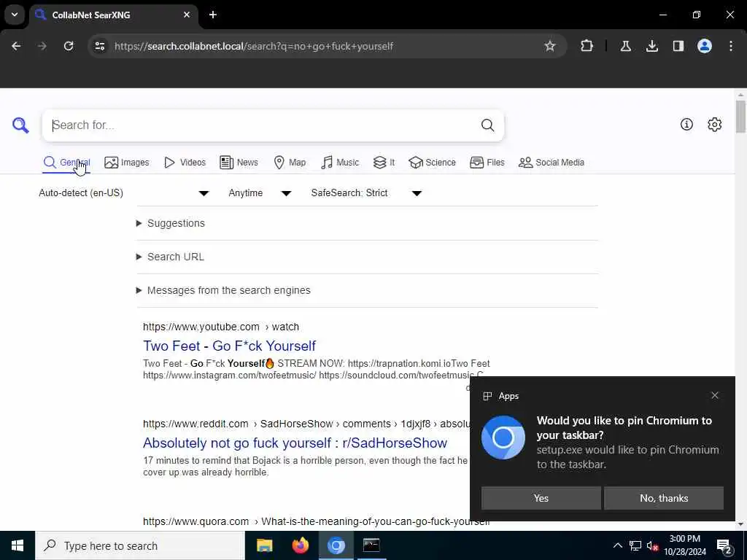The height and width of the screenshot is (560, 747).
Task: Open the Auto-detect (en-US) language dropdown
Action: 124,192
